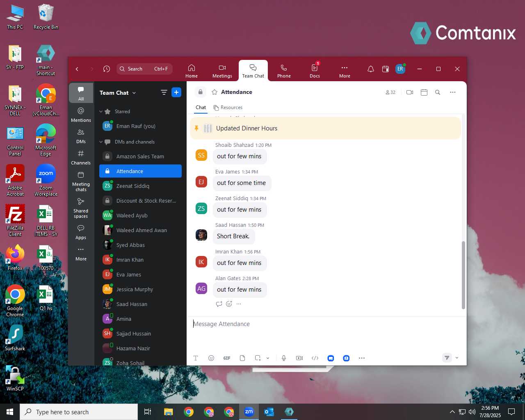
Task: Search within the Attendance chat
Action: click(438, 92)
